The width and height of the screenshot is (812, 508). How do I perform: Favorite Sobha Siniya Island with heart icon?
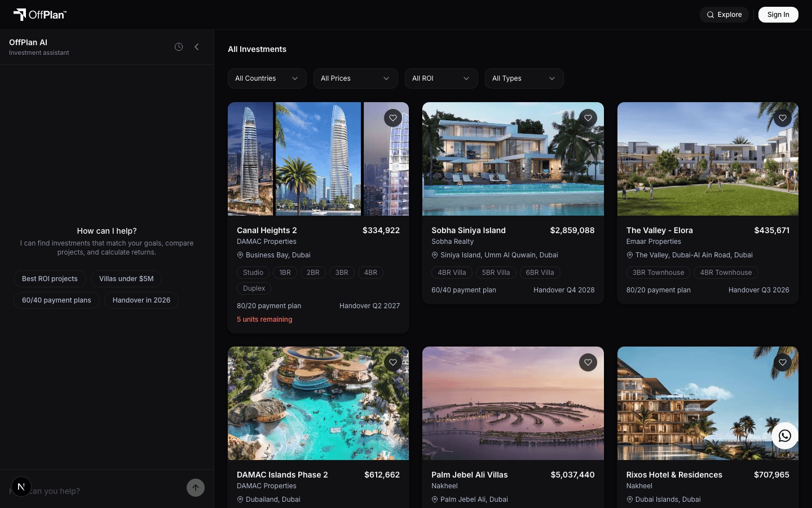[588, 118]
